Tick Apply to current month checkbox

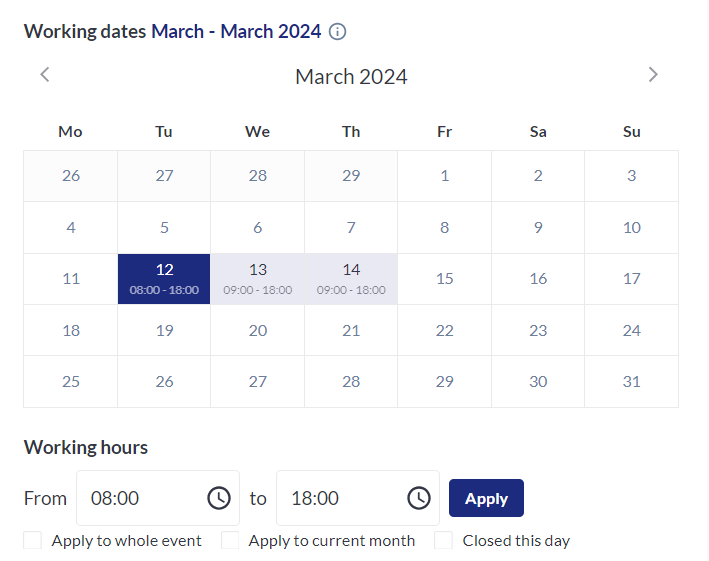pos(230,540)
